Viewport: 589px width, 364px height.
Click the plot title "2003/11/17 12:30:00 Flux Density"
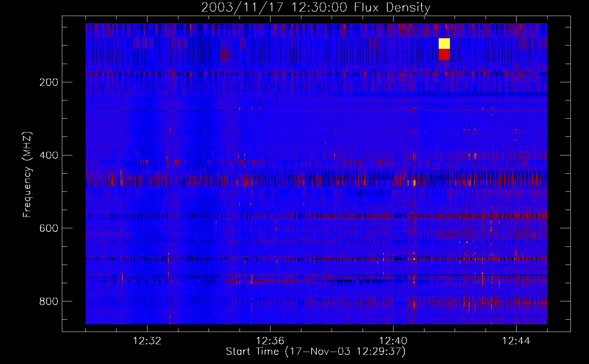316,7
